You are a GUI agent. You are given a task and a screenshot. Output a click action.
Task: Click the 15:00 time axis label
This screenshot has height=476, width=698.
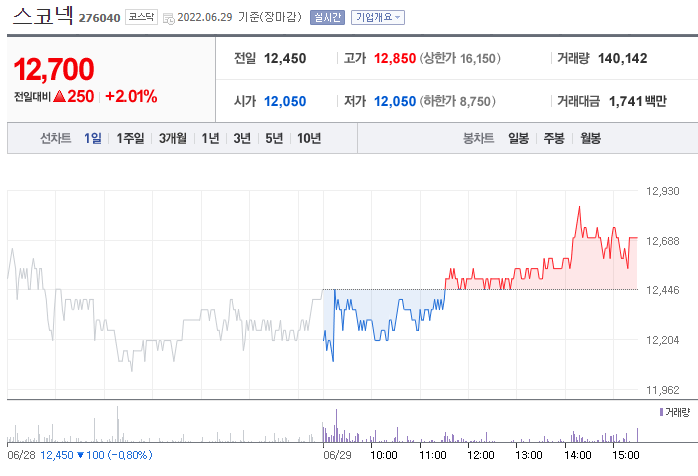point(626,455)
